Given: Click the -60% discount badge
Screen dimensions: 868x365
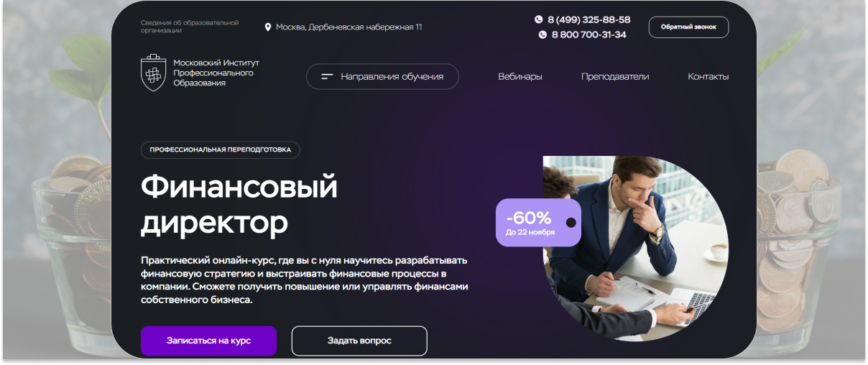Looking at the screenshot, I should 538,222.
